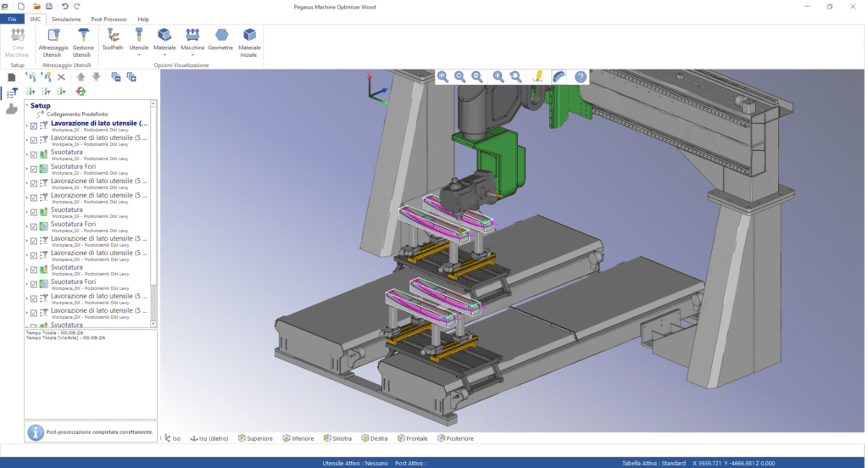Expand the Svuotatura Fori Workpiece_DX row arrow

[27, 284]
